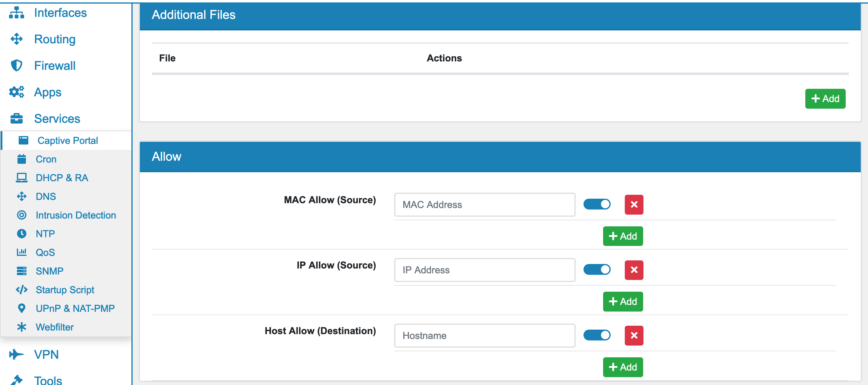
Task: Select Captive Portal in sidebar
Action: [x=68, y=140]
